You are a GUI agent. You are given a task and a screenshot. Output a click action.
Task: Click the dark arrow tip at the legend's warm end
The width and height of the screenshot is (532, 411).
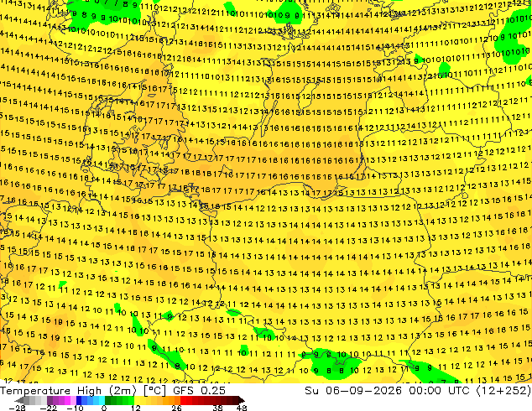point(242,400)
